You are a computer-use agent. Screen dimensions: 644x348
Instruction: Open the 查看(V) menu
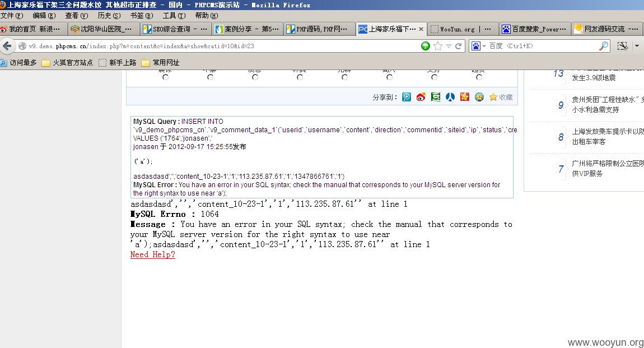77,16
